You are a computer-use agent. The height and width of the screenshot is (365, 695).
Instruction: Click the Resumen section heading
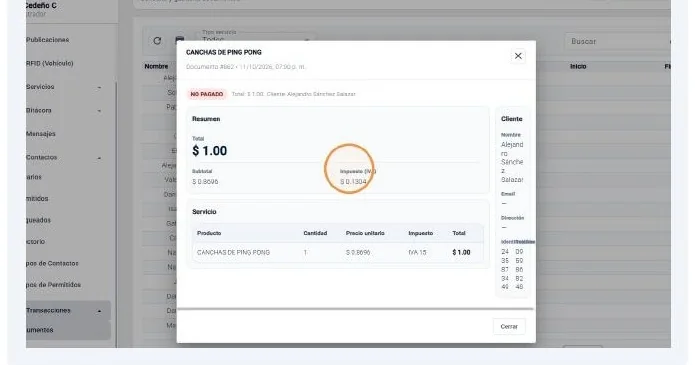[206, 119]
